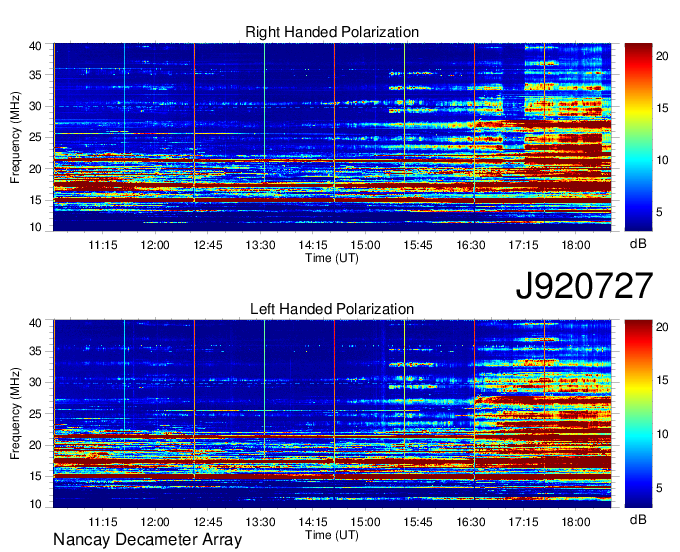Viewport: 680px width, 552px height.
Task: Click the 20 MHz tick label on the bottom plot
Action: (35, 445)
